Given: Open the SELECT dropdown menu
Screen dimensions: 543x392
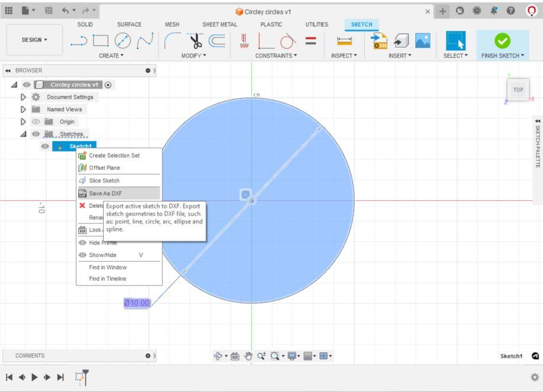Looking at the screenshot, I should point(455,56).
